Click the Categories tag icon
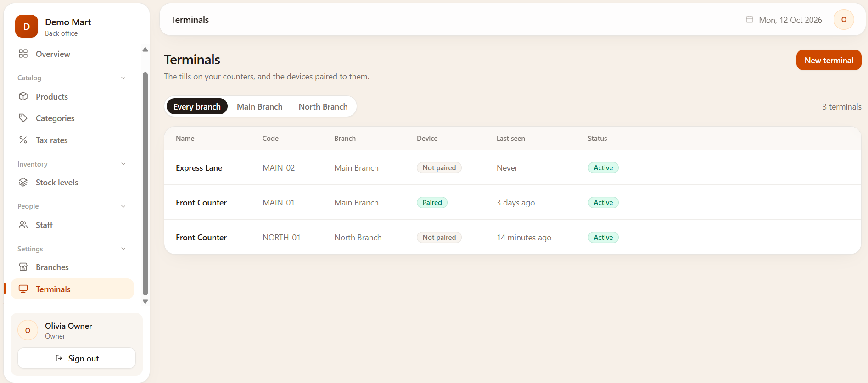Screen dimensions: 868x383 (x=23, y=118)
